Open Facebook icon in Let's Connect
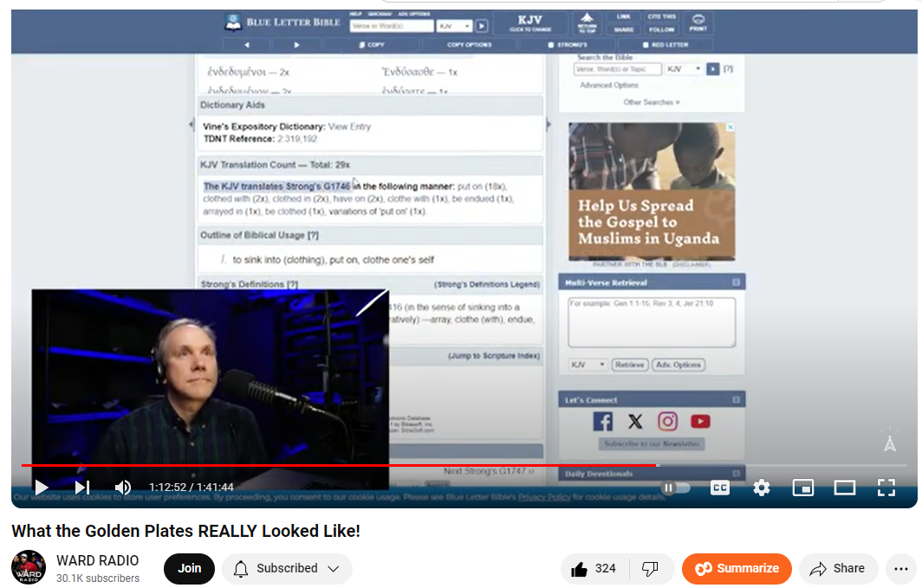 tap(603, 421)
